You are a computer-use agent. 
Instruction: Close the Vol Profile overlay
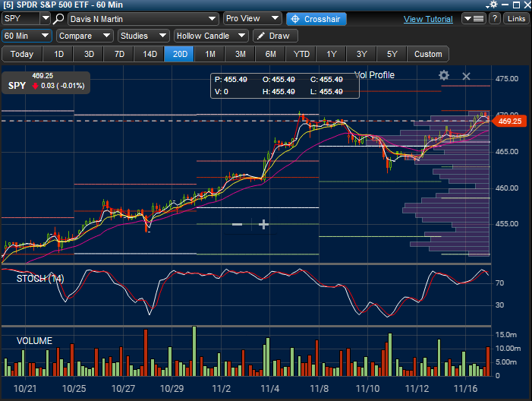click(x=466, y=76)
